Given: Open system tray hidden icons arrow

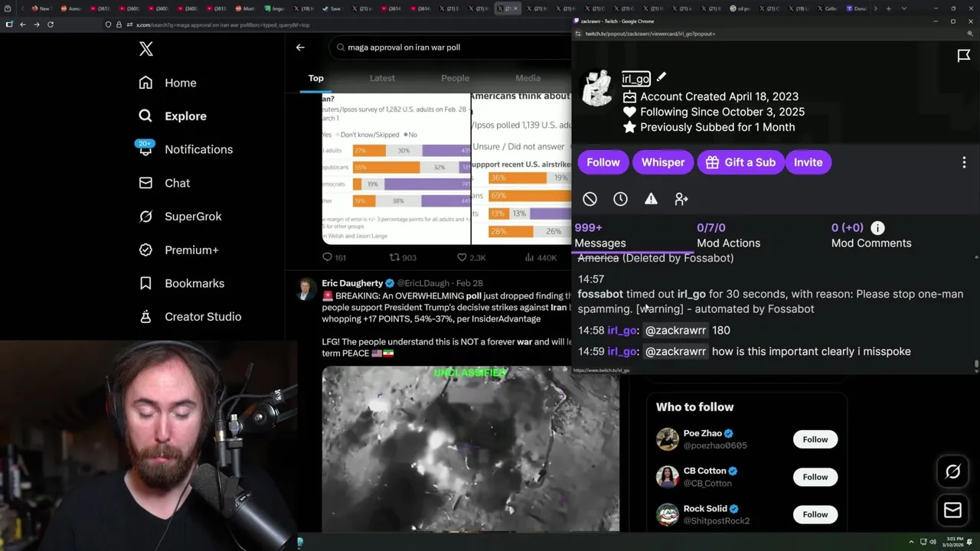Looking at the screenshot, I should pos(911,543).
